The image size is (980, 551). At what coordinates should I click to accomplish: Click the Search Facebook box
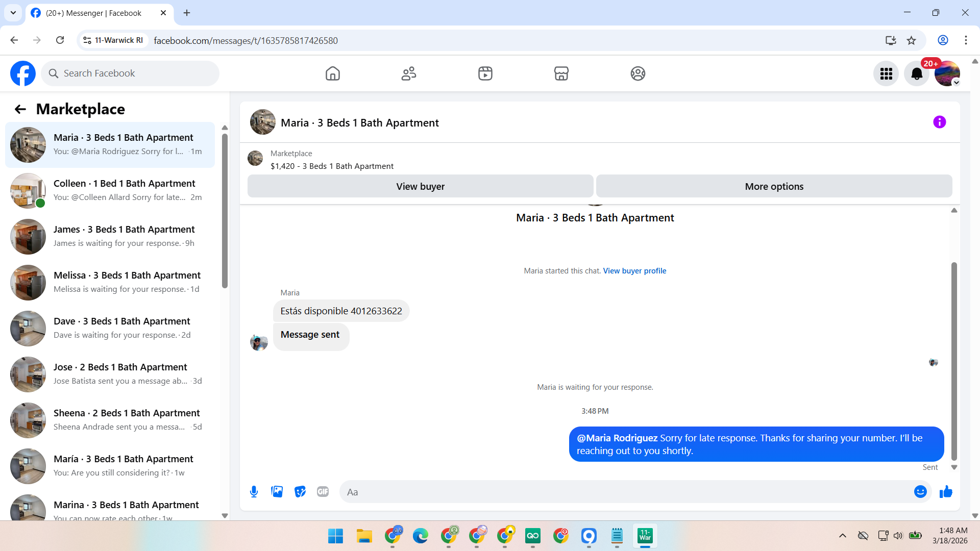[x=130, y=73]
